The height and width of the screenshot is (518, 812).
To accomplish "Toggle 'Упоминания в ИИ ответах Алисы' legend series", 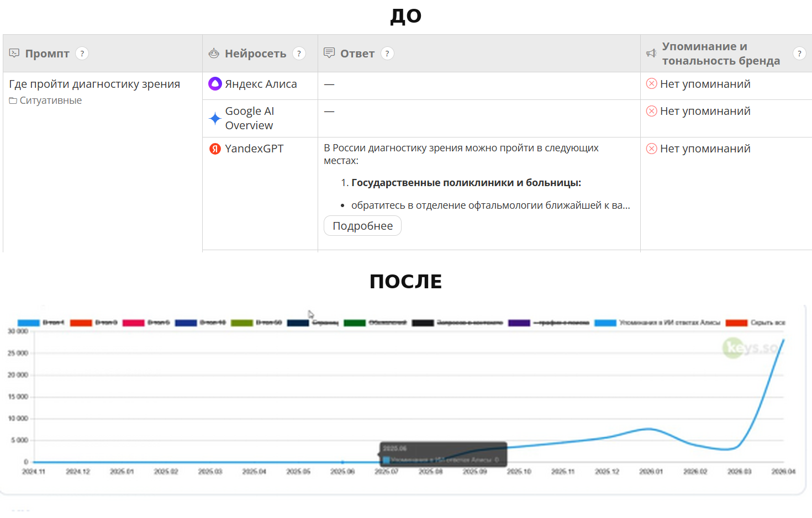I will pyautogui.click(x=657, y=323).
